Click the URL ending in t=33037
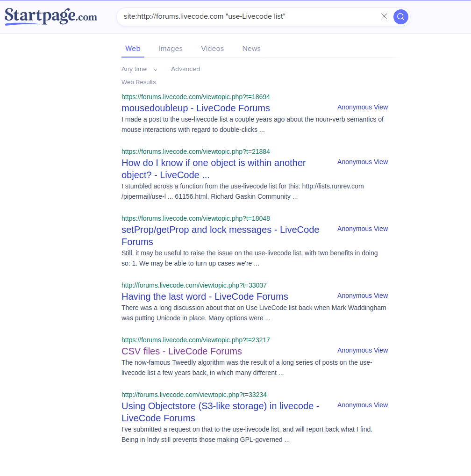This screenshot has height=476, width=471. tap(194, 285)
